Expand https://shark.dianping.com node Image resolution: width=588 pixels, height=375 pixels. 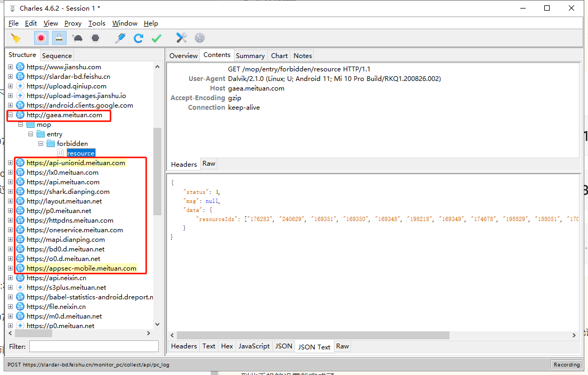pyautogui.click(x=11, y=192)
